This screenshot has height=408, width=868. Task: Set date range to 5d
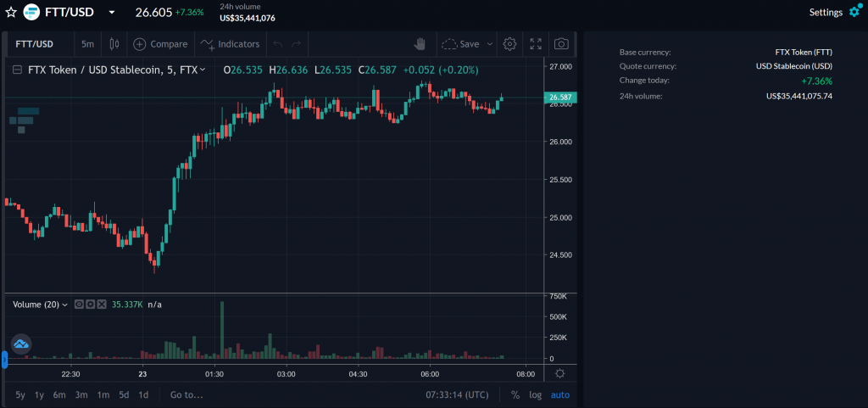[124, 394]
